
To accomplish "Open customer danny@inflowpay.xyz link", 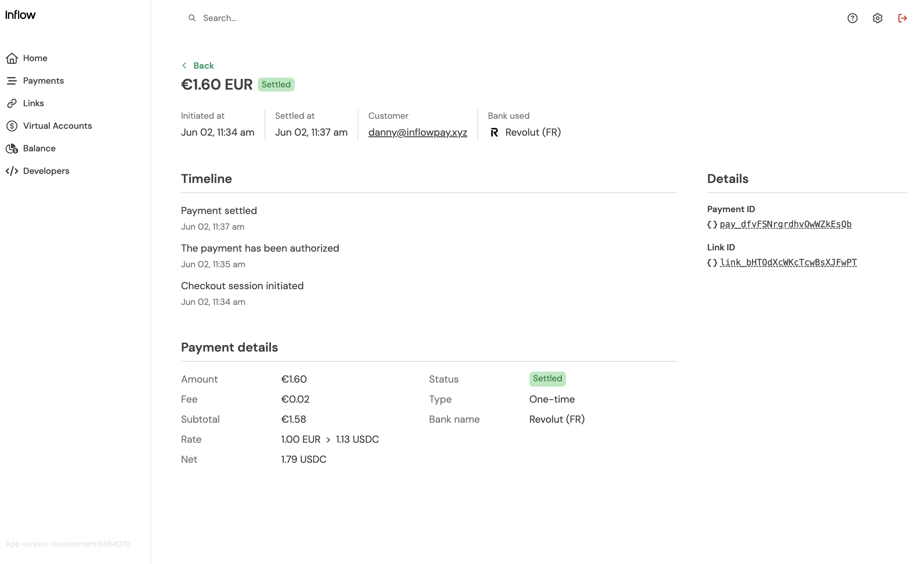I will click(418, 133).
